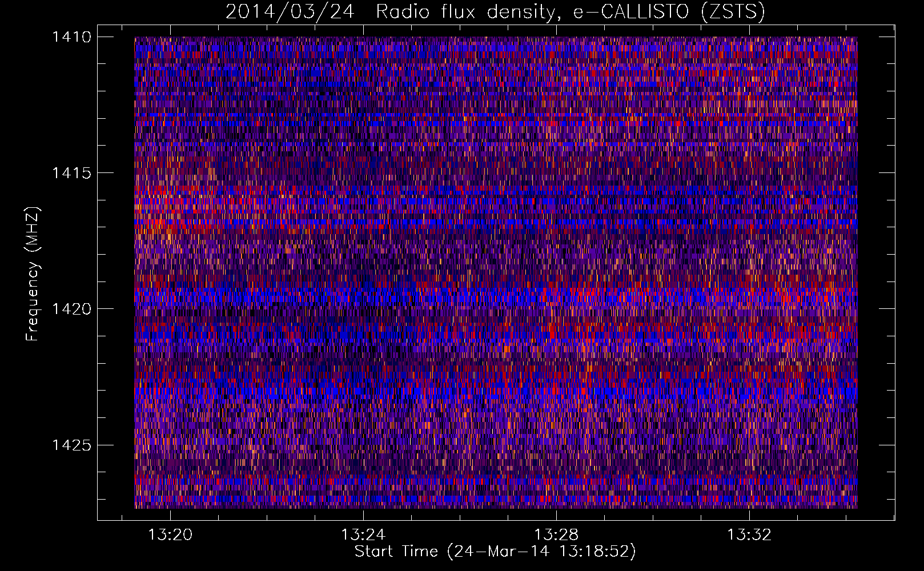Image resolution: width=924 pixels, height=571 pixels.
Task: Click the 13:32 time axis label
Action: pyautogui.click(x=749, y=535)
